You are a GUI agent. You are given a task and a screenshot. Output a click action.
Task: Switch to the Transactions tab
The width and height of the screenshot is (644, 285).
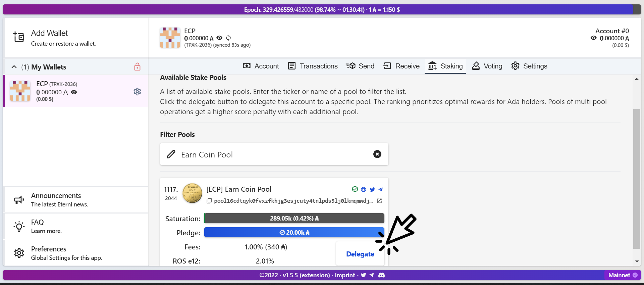[x=313, y=66]
